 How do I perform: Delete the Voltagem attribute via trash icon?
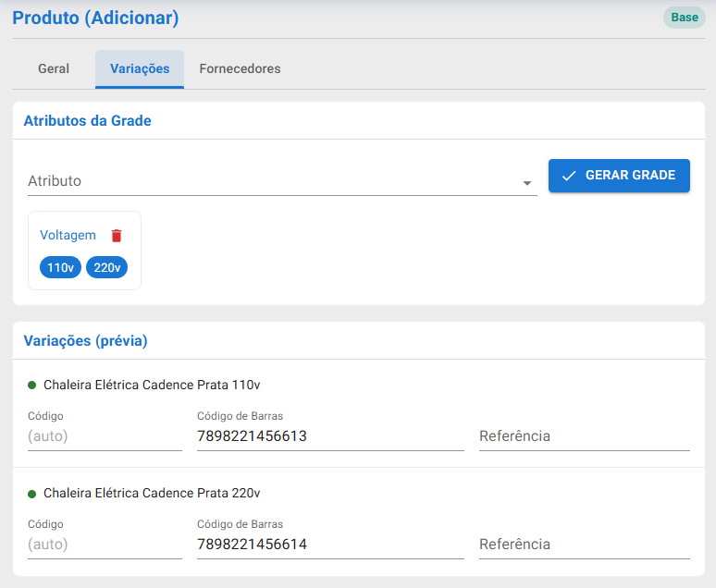(x=117, y=236)
